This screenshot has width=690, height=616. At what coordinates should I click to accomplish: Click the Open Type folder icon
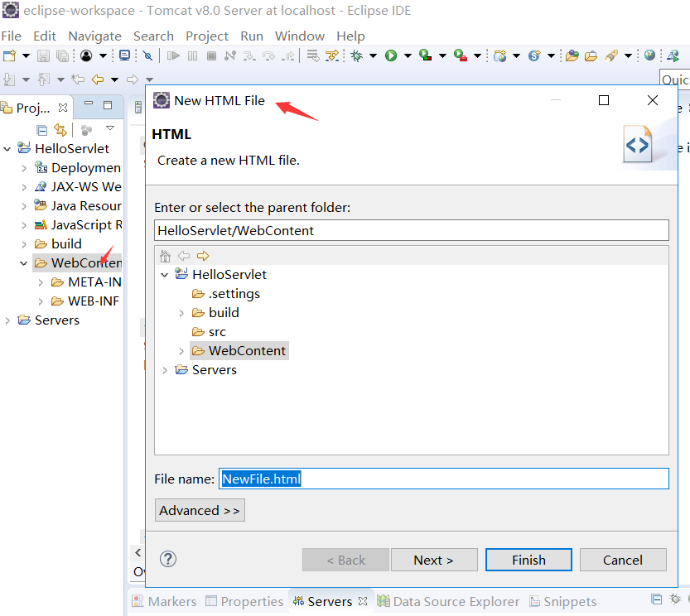click(572, 55)
